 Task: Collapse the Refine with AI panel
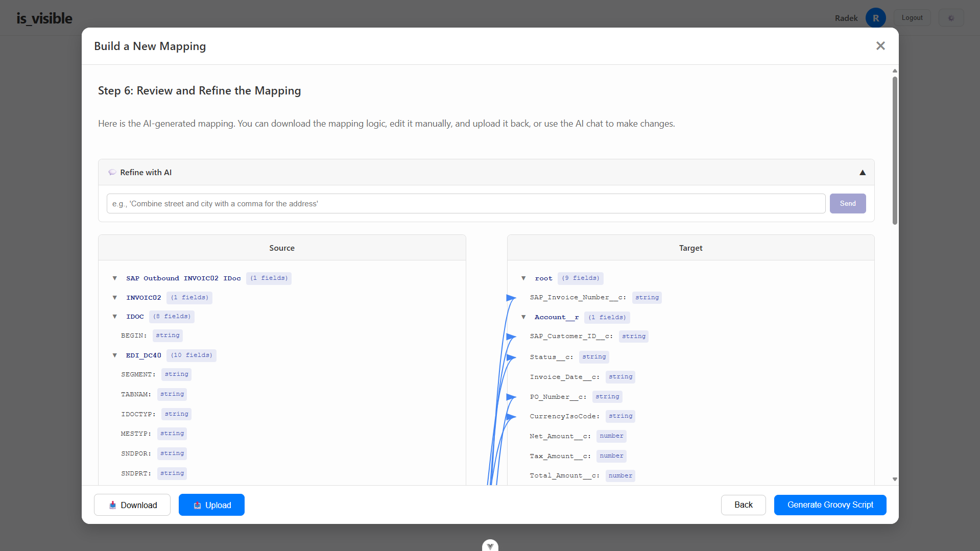862,172
